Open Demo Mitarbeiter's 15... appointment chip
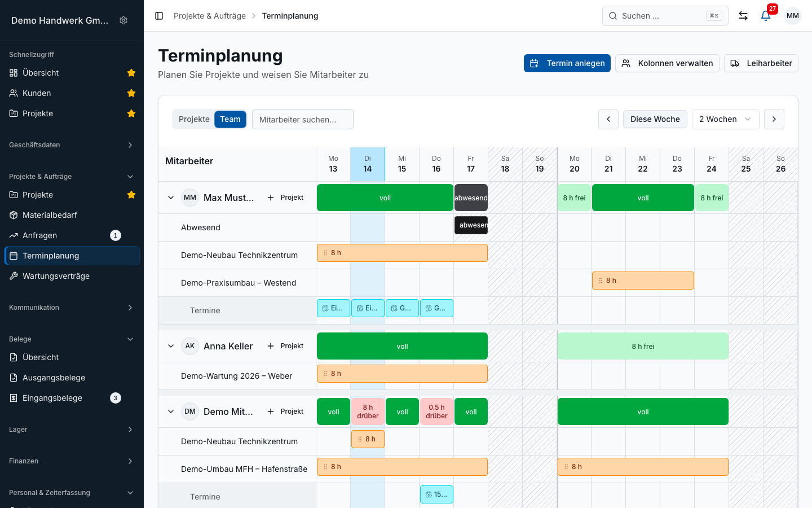Viewport: 812px width, 508px height. click(x=436, y=494)
